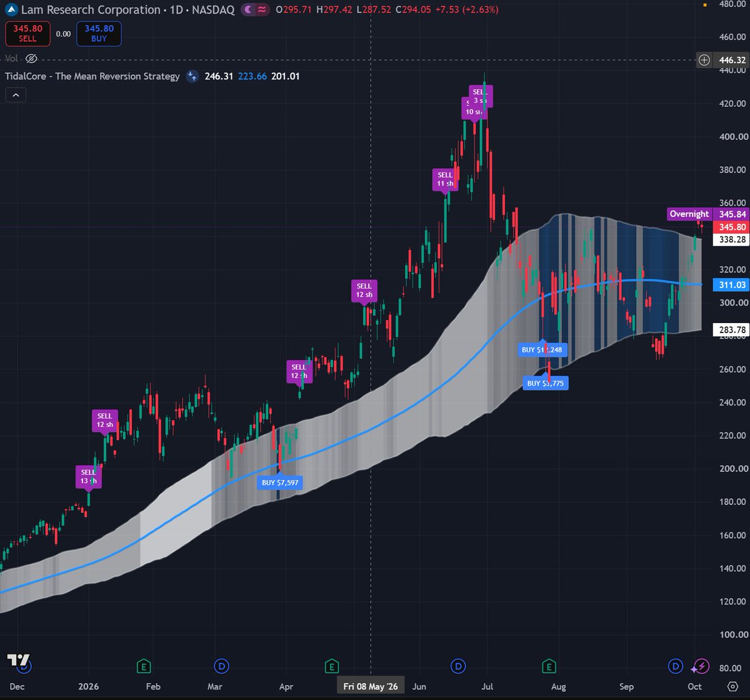The image size is (750, 700).
Task: Select the SELL 13 sh trade marker
Action: pyautogui.click(x=88, y=476)
